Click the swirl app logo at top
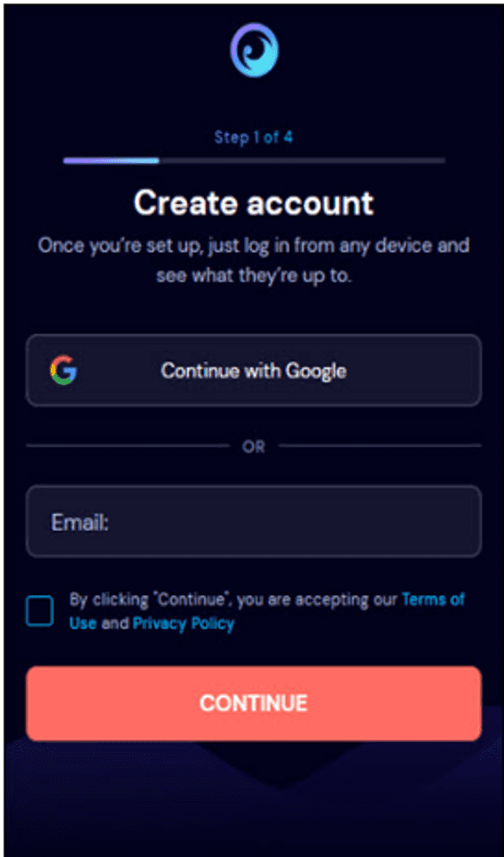Screen dimensions: 504x857 254,50
